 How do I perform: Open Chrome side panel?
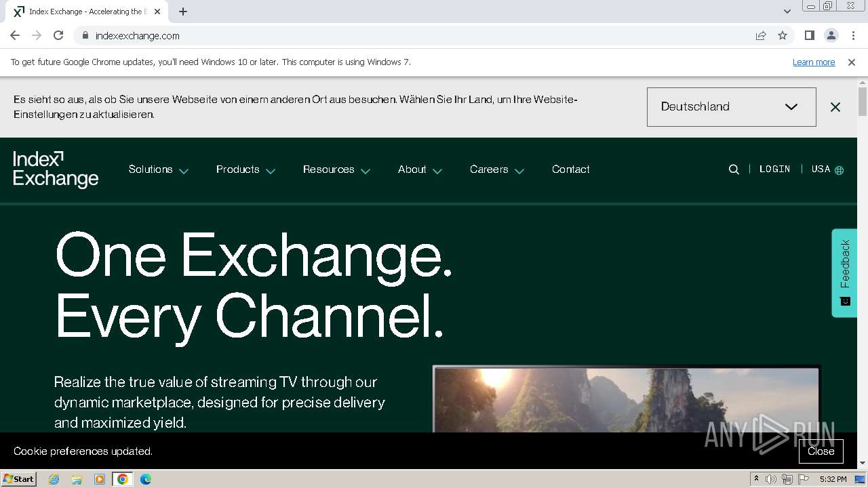809,35
